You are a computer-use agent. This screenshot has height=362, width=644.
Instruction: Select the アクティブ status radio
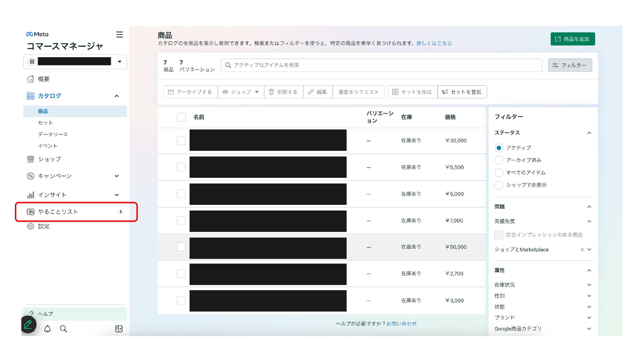tap(499, 148)
